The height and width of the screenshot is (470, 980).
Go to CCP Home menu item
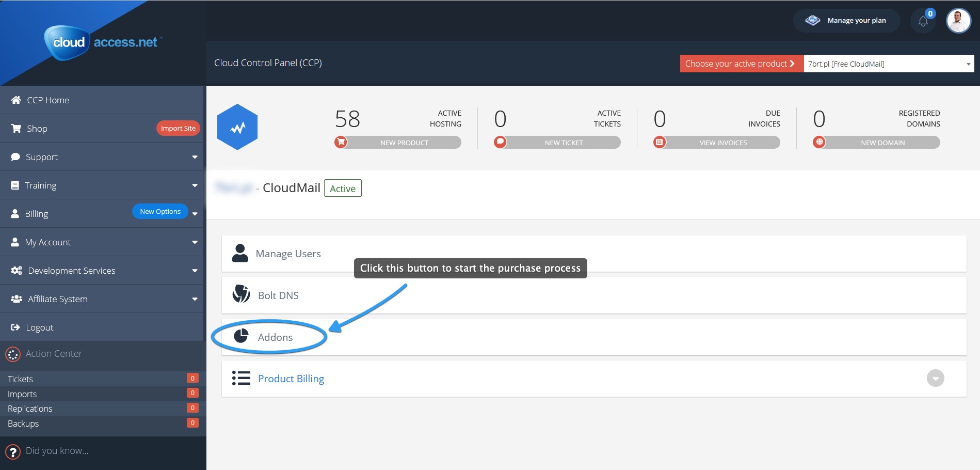coord(102,100)
